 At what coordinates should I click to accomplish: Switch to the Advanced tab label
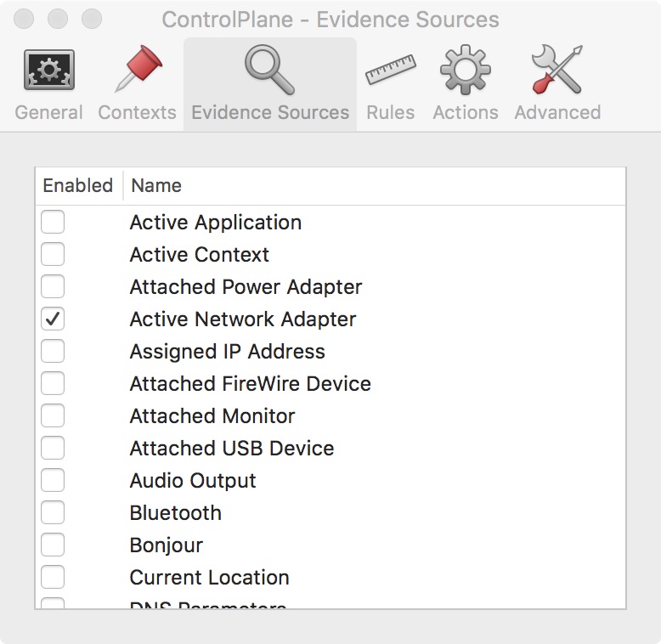coord(557,112)
